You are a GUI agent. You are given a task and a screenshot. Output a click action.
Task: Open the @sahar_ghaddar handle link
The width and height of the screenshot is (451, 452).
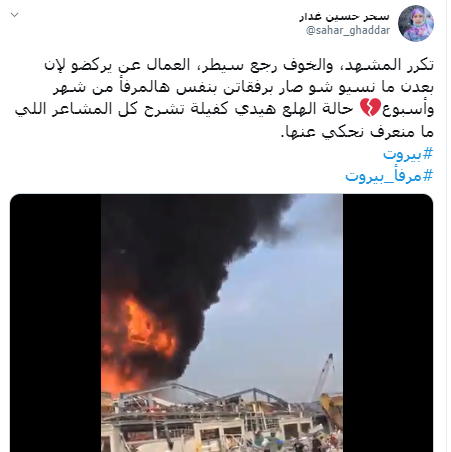[348, 30]
